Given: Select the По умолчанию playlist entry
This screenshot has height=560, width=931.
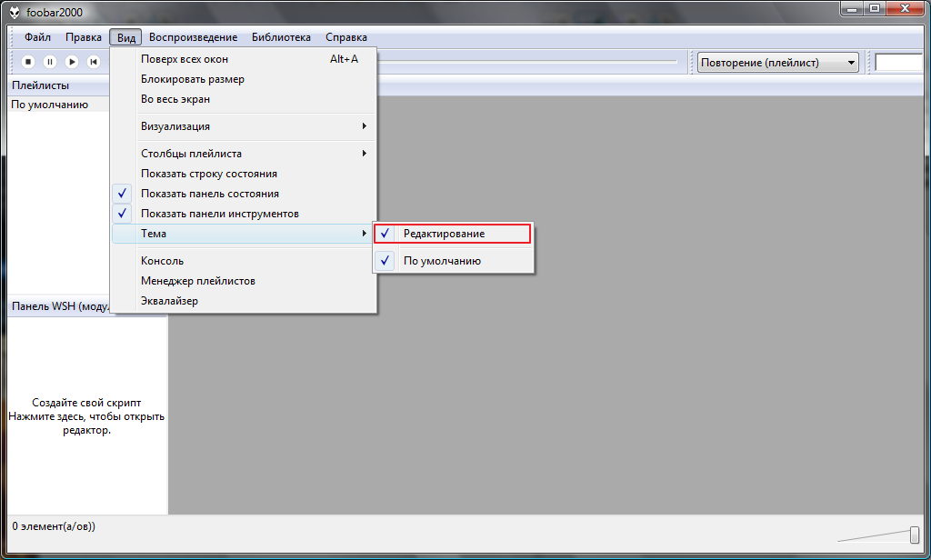Looking at the screenshot, I should [x=50, y=105].
